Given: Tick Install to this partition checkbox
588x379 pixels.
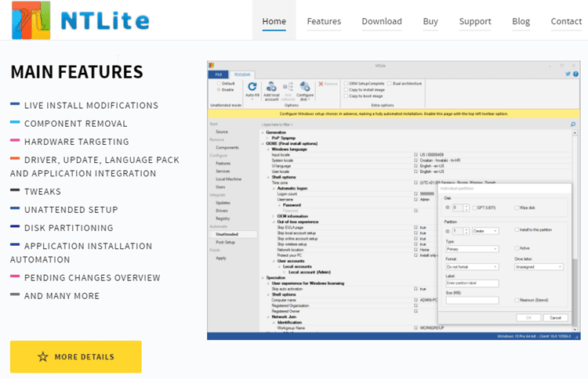Looking at the screenshot, I should point(517,230).
